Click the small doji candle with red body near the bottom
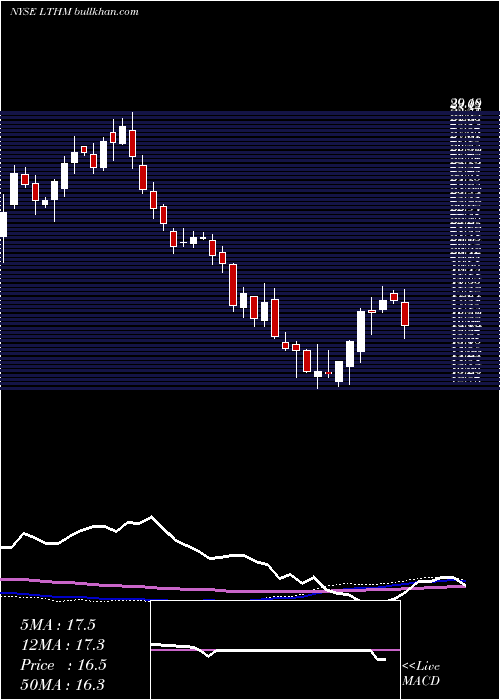 329,372
